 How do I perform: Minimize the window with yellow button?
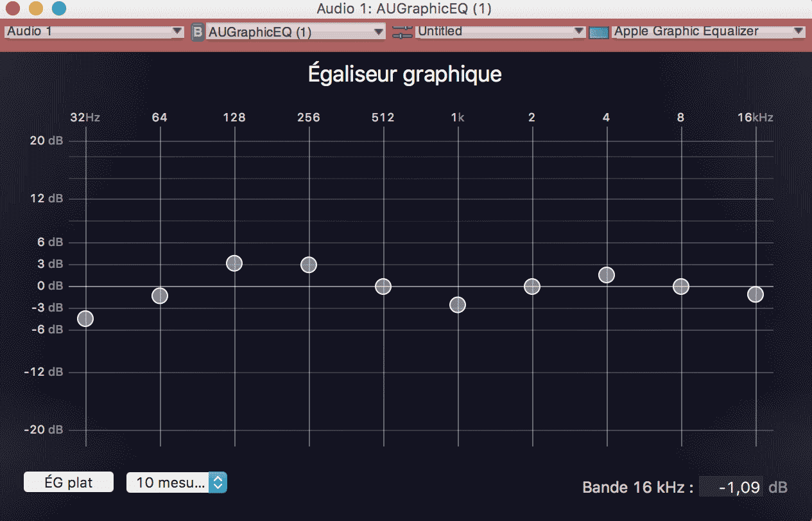(x=36, y=8)
